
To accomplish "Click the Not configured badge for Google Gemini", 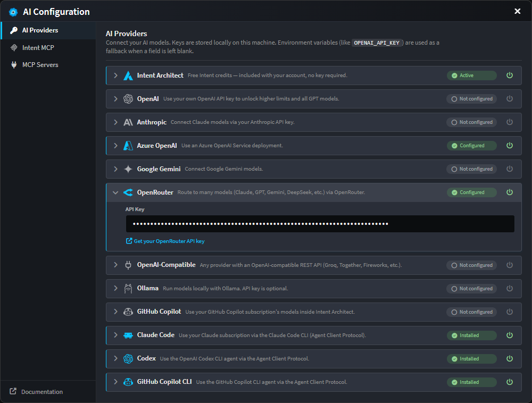I will pyautogui.click(x=471, y=169).
